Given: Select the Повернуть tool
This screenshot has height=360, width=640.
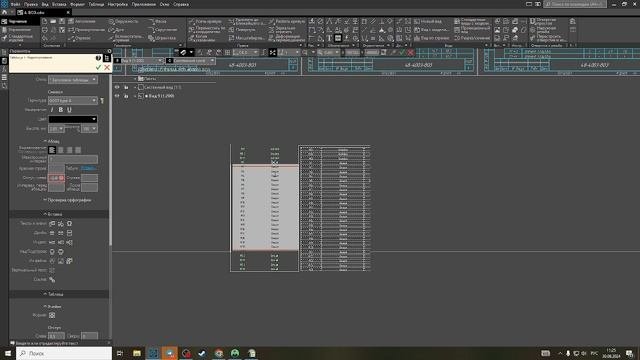Looking at the screenshot, I should [242, 30].
